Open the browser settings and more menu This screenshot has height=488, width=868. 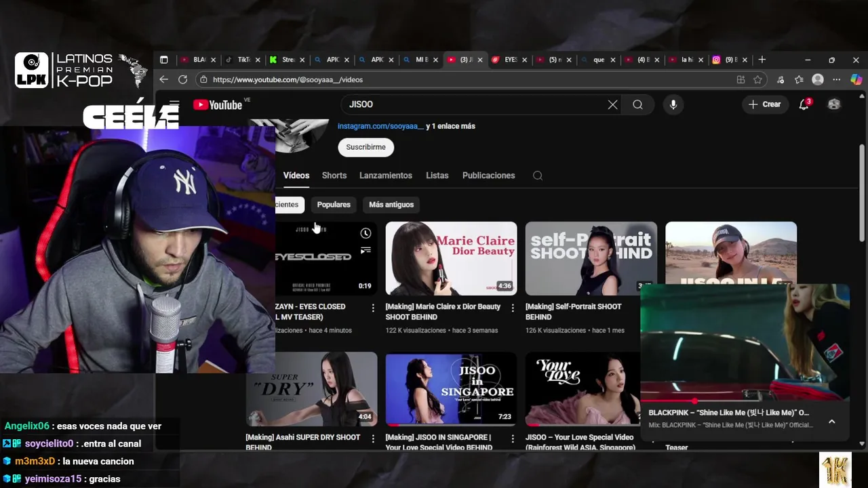[838, 79]
